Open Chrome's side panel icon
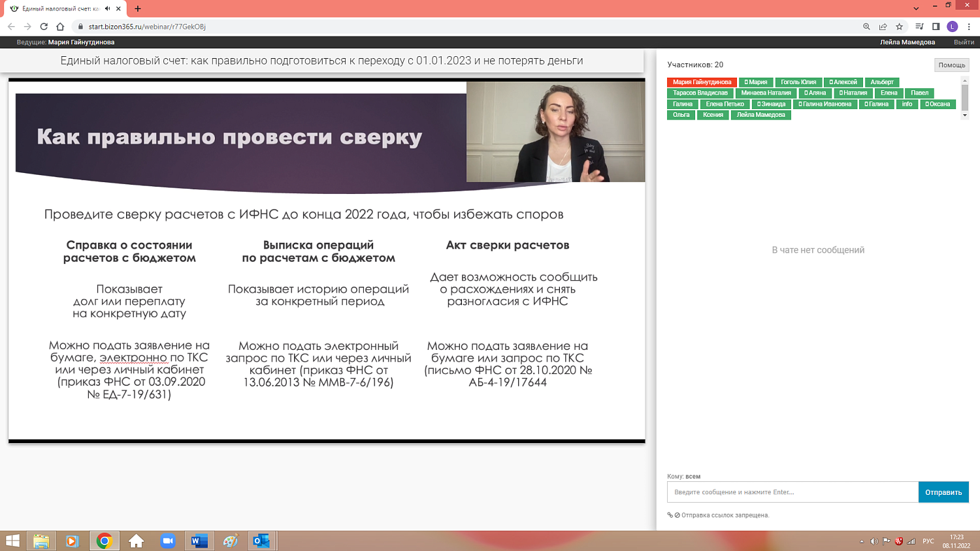Image resolution: width=980 pixels, height=551 pixels. pos(936,27)
